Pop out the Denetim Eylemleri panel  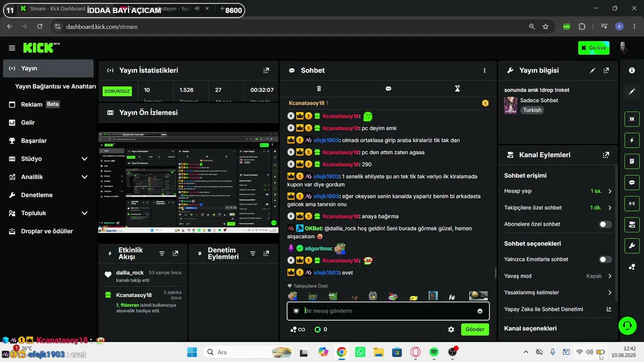pos(266,253)
